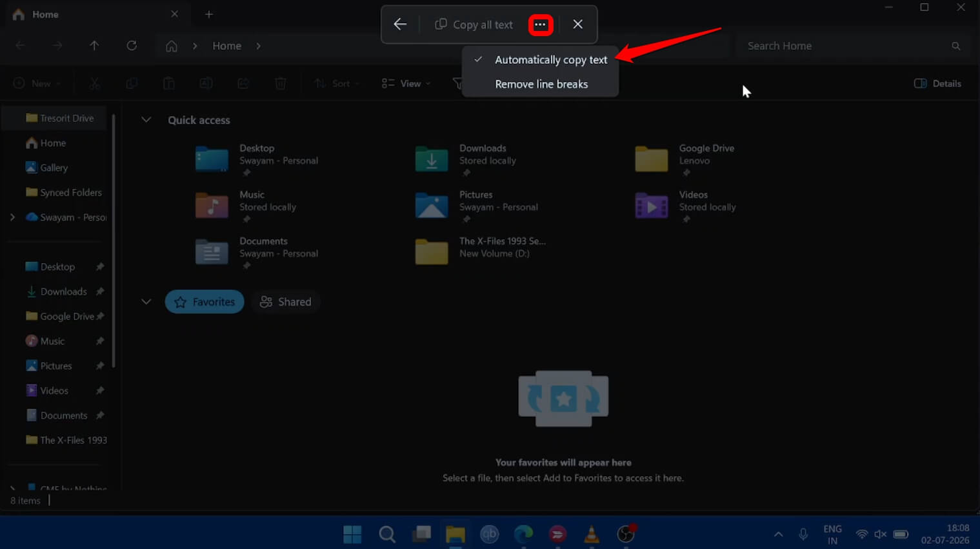The width and height of the screenshot is (980, 549).
Task: Open Windows Start menu
Action: (352, 534)
